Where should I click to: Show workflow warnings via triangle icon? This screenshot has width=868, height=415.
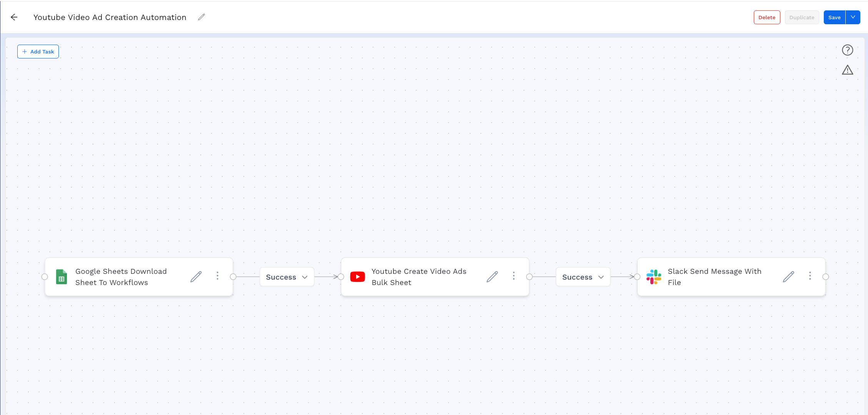pyautogui.click(x=847, y=70)
